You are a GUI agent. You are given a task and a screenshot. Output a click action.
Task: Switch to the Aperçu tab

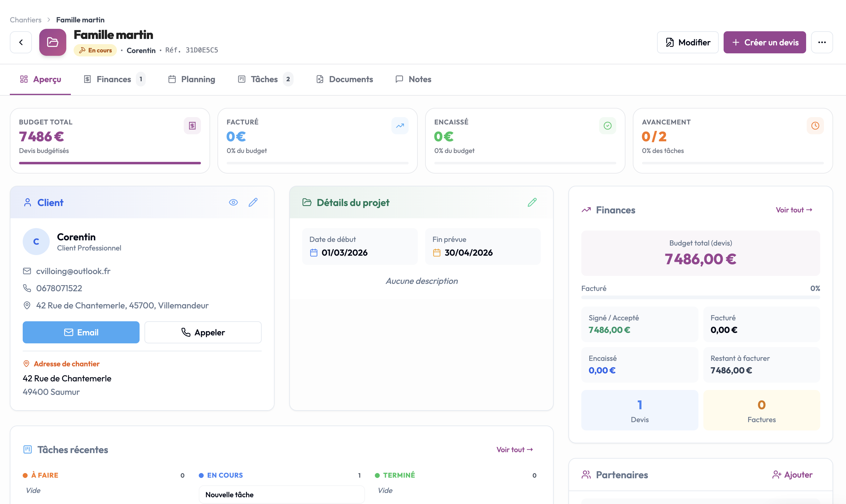[40, 79]
